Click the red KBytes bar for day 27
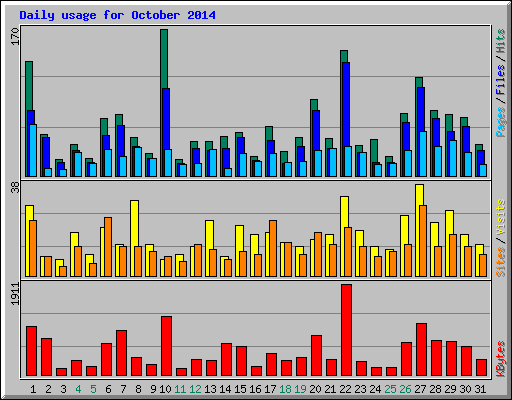Viewport: 512px width, 400px height. pos(421,350)
